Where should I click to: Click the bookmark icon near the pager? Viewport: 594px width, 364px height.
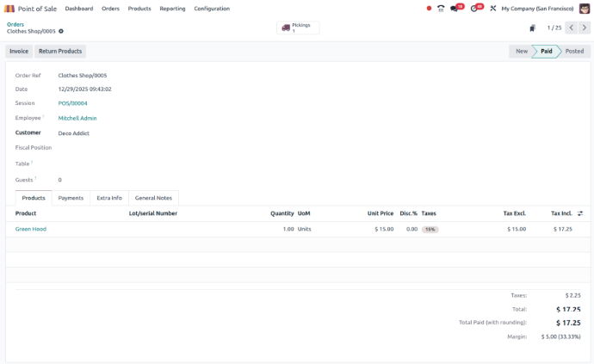coord(532,28)
